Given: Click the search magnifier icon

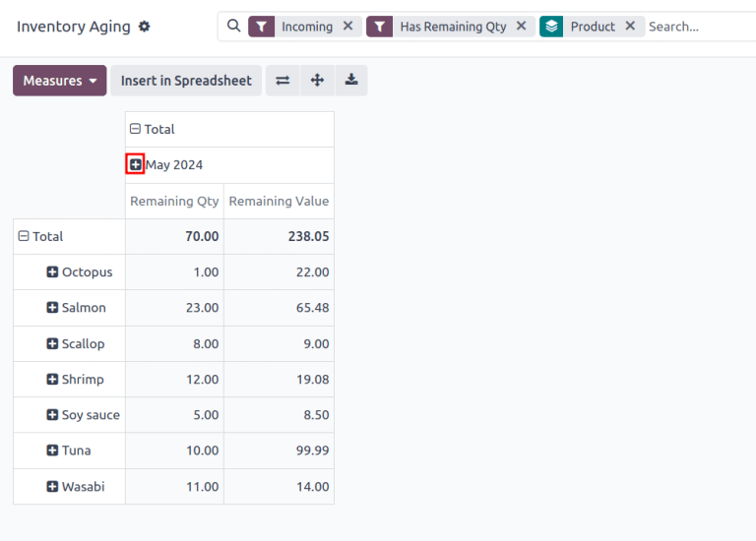Looking at the screenshot, I should (x=233, y=27).
